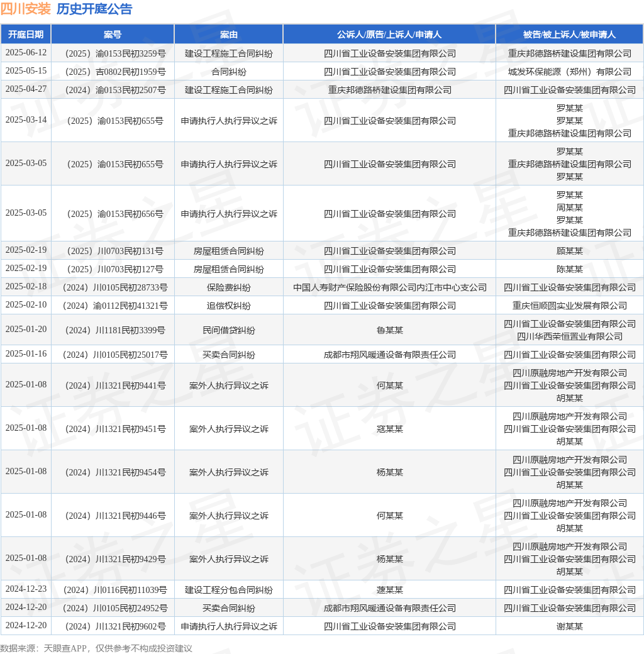Click the 建设工程分包合同纠纷 cause cell

click(228, 590)
